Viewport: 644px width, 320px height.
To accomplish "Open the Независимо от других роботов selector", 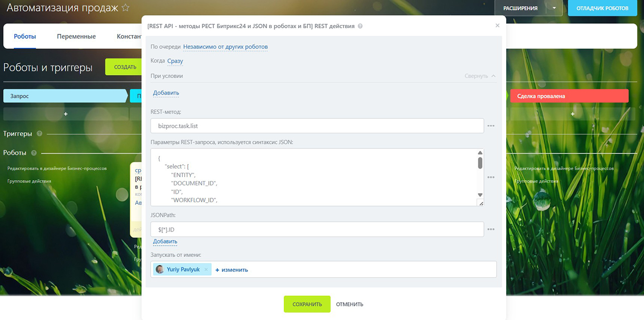I will (225, 47).
